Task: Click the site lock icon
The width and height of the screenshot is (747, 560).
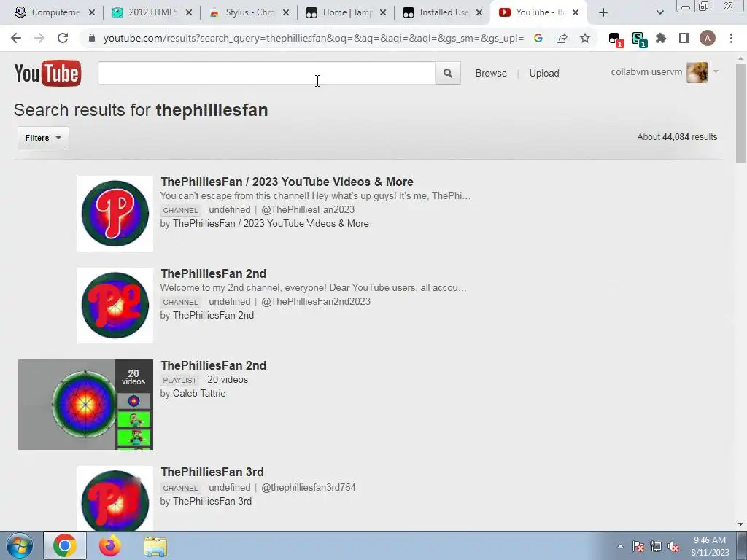Action: pyautogui.click(x=92, y=38)
